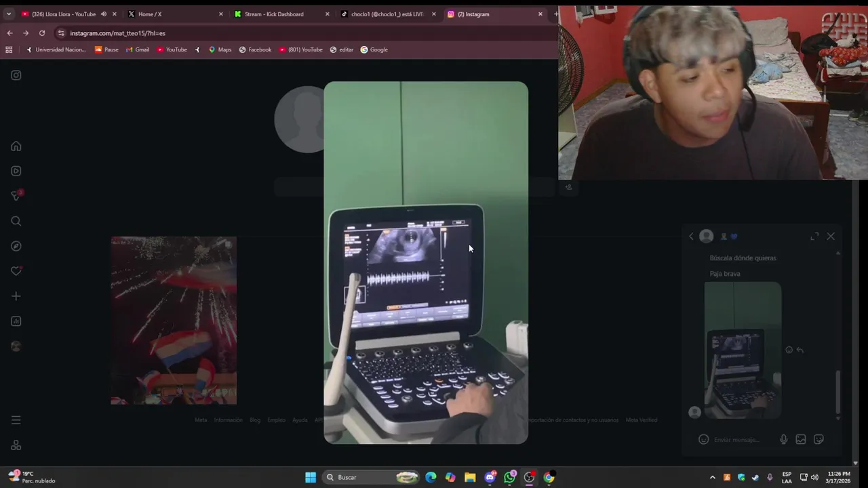Open OBS Studio from the taskbar

point(530,477)
